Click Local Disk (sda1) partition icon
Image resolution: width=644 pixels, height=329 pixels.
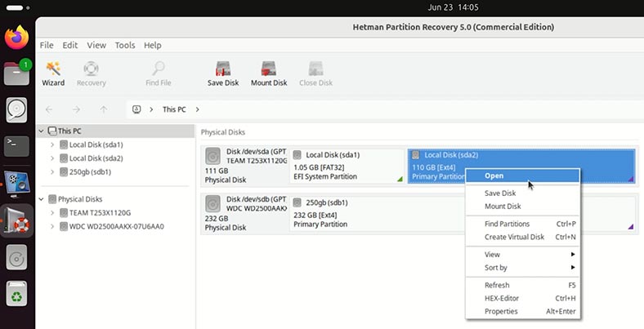[297, 155]
